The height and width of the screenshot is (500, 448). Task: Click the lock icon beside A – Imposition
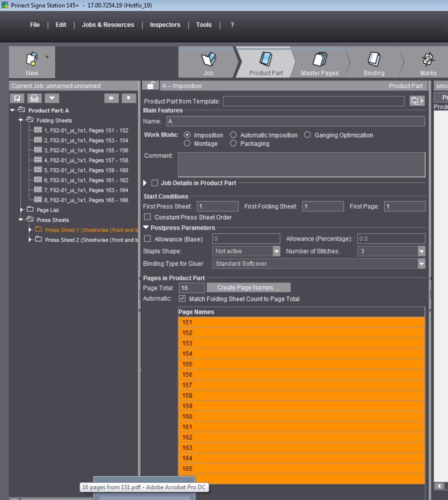pos(151,86)
